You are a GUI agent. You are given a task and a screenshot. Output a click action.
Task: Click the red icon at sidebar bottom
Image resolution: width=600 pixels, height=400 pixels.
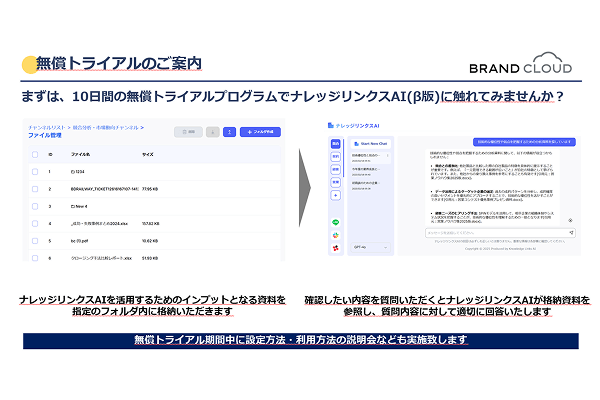[336, 248]
